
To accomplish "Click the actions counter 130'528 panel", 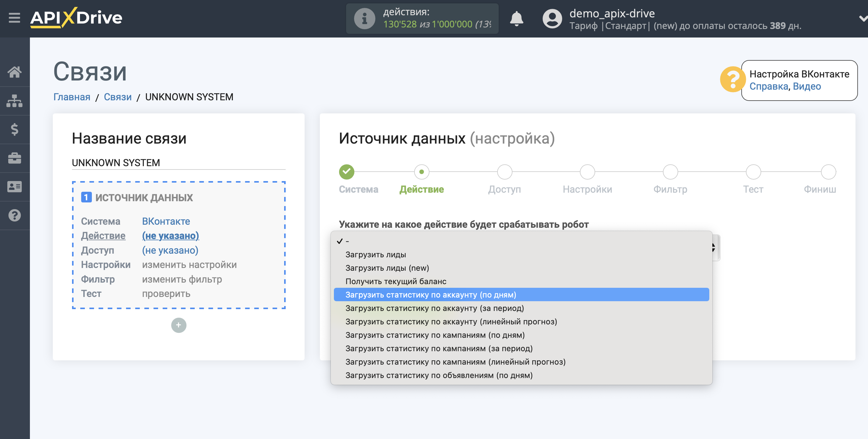I will [422, 19].
